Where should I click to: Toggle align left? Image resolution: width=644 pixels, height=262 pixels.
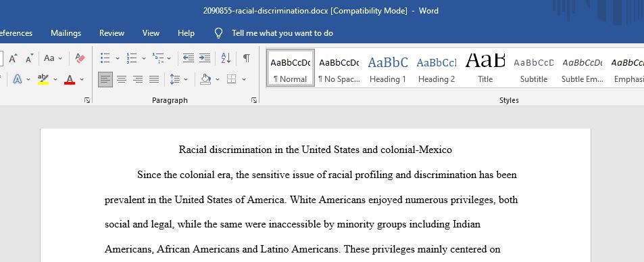[105, 79]
